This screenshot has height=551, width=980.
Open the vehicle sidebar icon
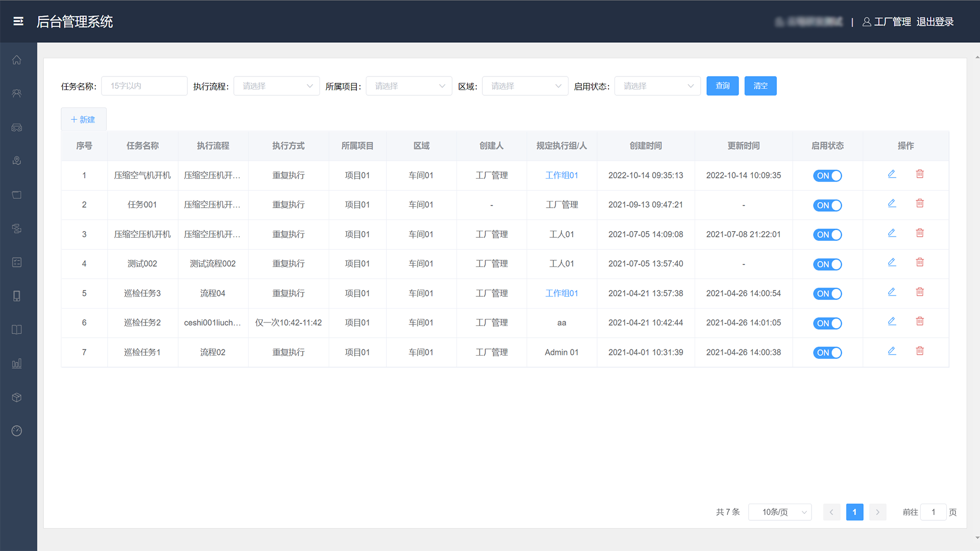pyautogui.click(x=17, y=128)
